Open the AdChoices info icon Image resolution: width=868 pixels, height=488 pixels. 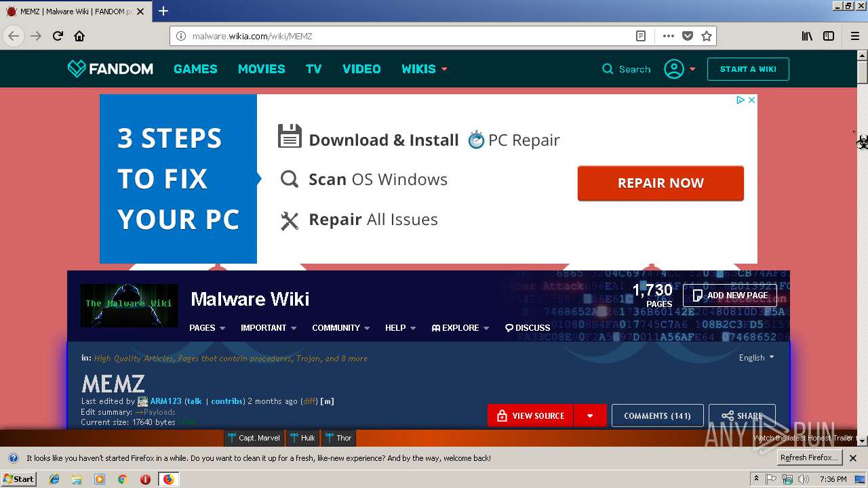pyautogui.click(x=741, y=100)
